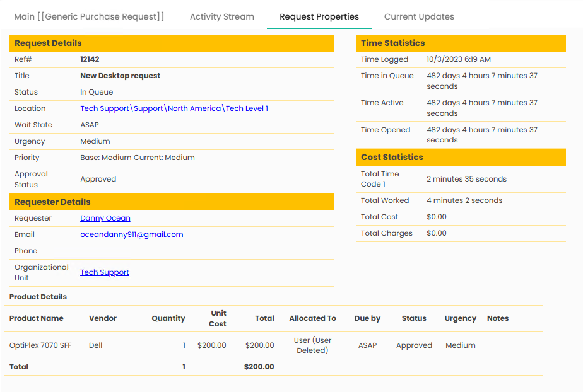Viewport: 583px width, 392px height.
Task: Click the oceandanny911@gmail.com email link
Action: click(131, 234)
